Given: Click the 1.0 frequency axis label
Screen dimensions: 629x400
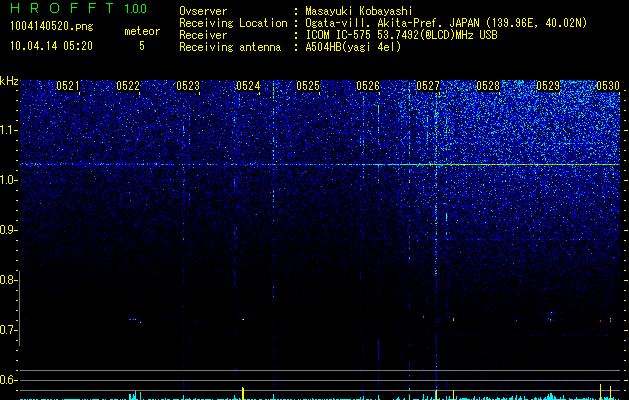Looking at the screenshot, I should click(x=7, y=180).
